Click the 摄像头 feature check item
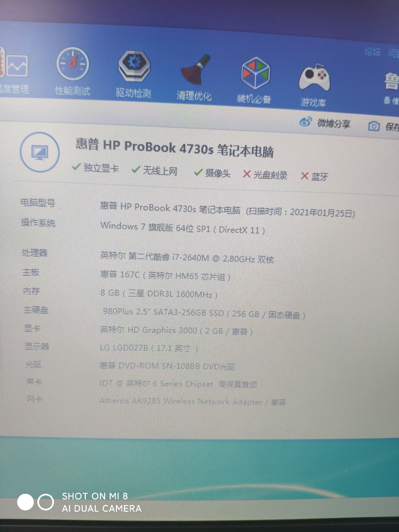 click(212, 173)
